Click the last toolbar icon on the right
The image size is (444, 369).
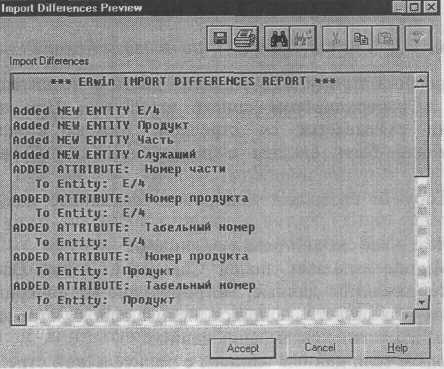[x=418, y=38]
